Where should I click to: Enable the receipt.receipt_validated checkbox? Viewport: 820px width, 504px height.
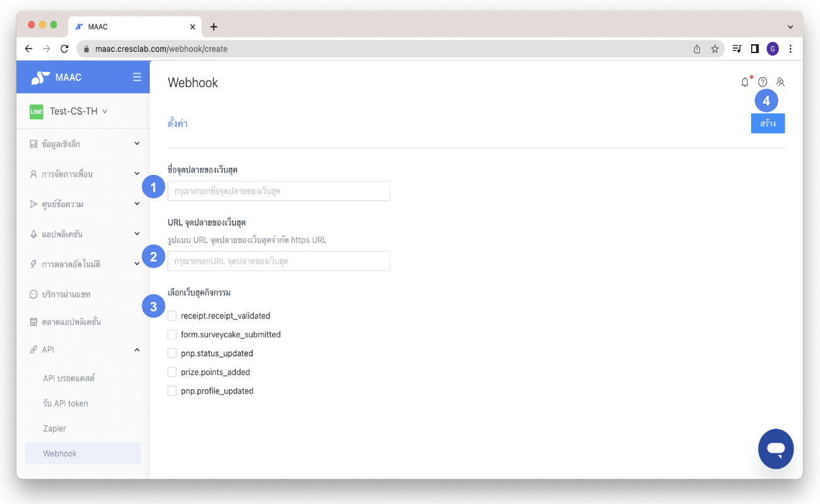click(x=172, y=316)
